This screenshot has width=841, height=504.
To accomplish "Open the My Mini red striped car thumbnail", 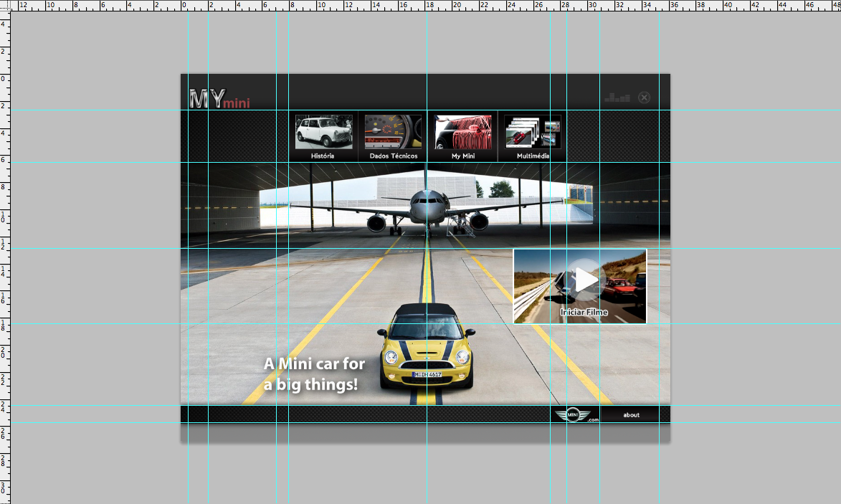I will pyautogui.click(x=463, y=132).
